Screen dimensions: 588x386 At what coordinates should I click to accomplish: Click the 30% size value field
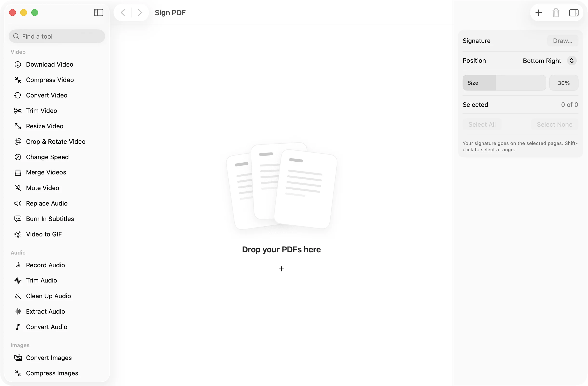tap(564, 83)
